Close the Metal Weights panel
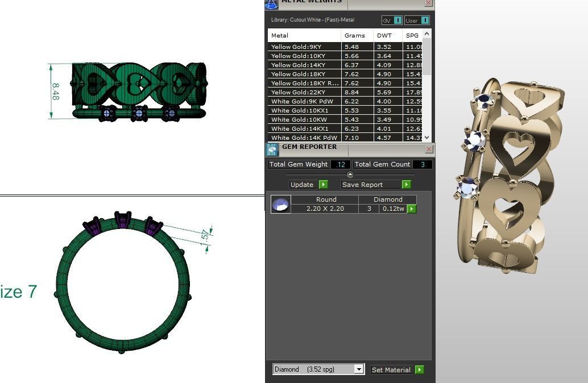This screenshot has width=588, height=383. pos(428,3)
